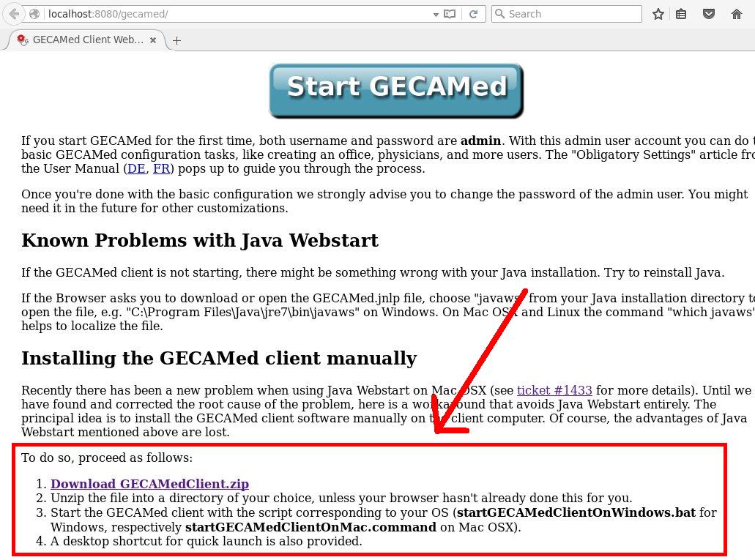Open the DE user manual link
This screenshot has height=560, width=755.
pos(136,168)
